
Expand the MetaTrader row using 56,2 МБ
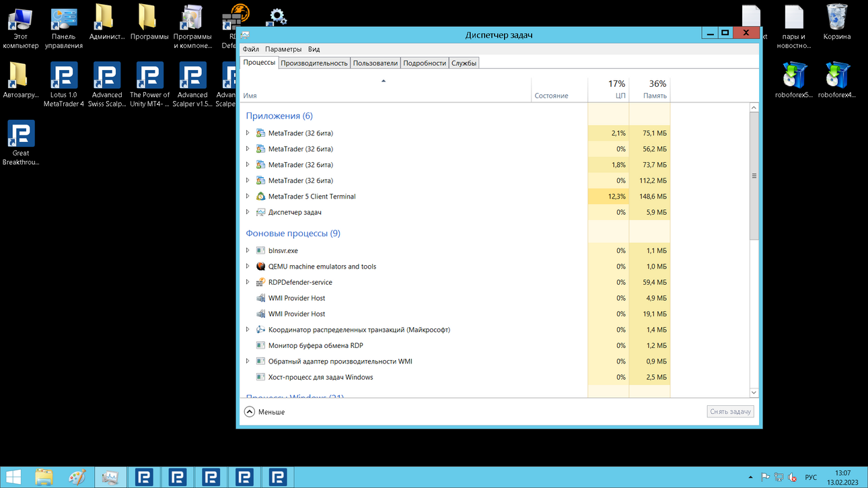click(x=248, y=149)
